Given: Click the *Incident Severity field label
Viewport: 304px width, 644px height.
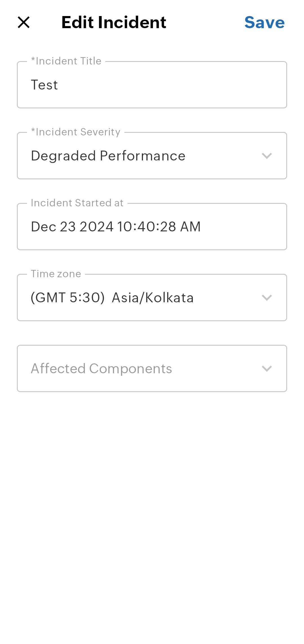Looking at the screenshot, I should click(76, 132).
